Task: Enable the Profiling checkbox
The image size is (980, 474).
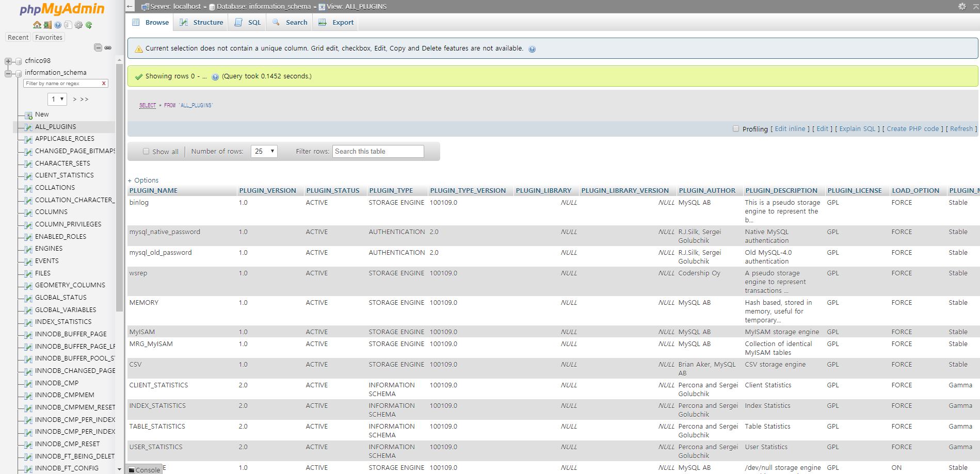Action: 736,129
